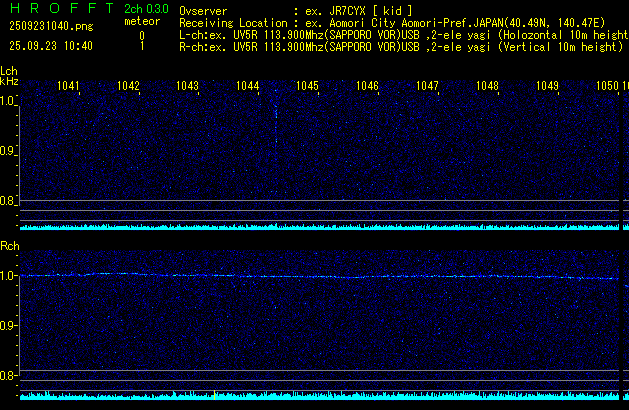Jump to the 1047 time marker
Image resolution: width=629 pixels, height=410 pixels.
pyautogui.click(x=427, y=86)
